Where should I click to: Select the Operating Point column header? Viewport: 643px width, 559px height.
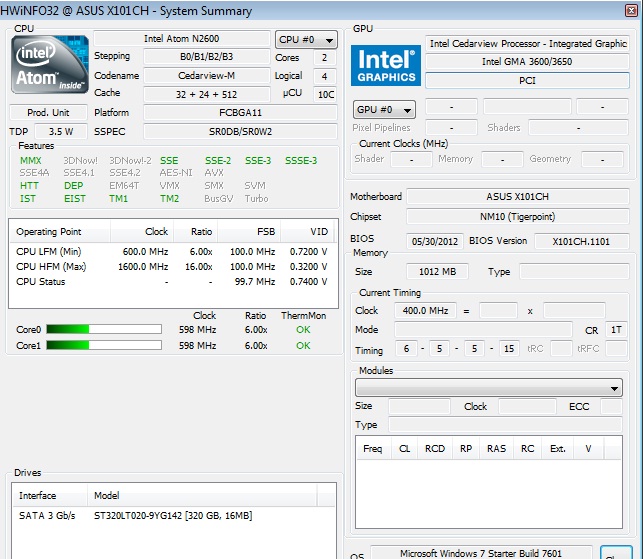[x=60, y=232]
